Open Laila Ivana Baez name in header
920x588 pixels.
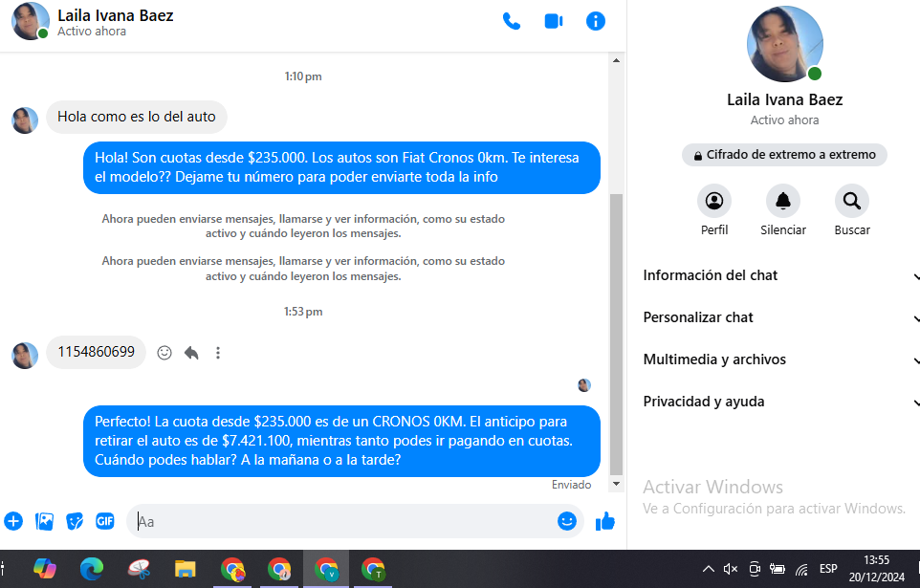tap(115, 16)
